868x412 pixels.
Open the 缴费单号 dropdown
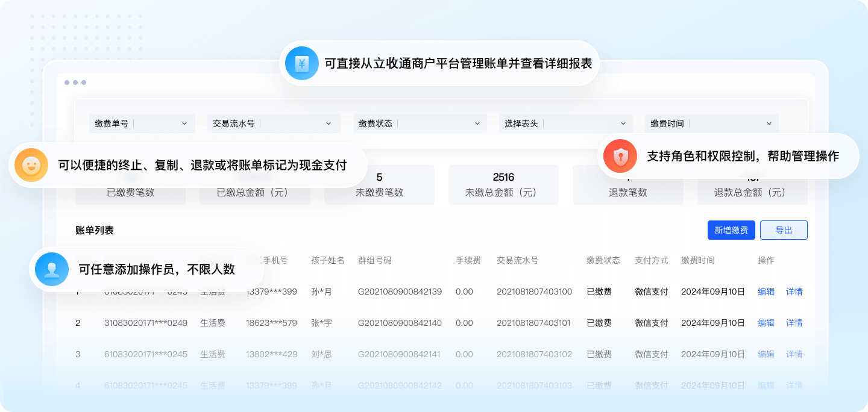tap(142, 123)
